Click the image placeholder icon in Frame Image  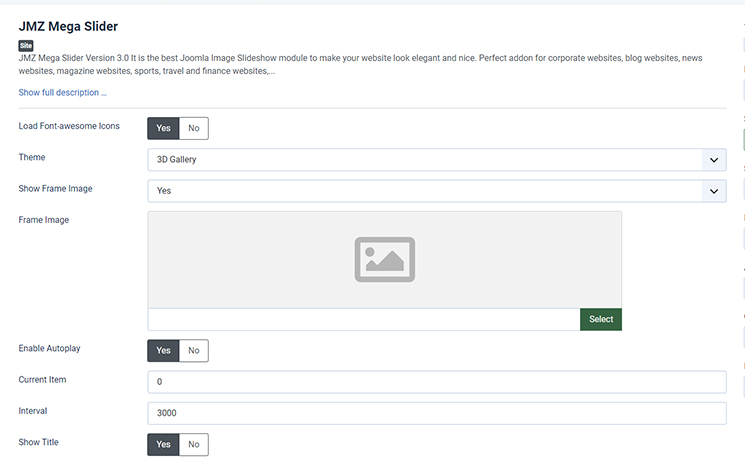coord(384,260)
